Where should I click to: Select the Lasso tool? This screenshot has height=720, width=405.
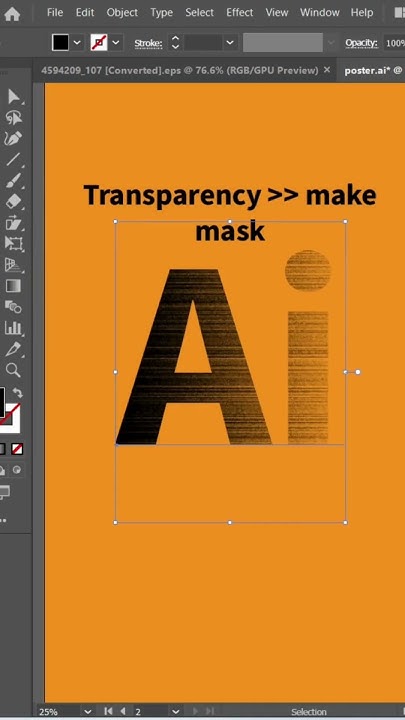coord(14,118)
